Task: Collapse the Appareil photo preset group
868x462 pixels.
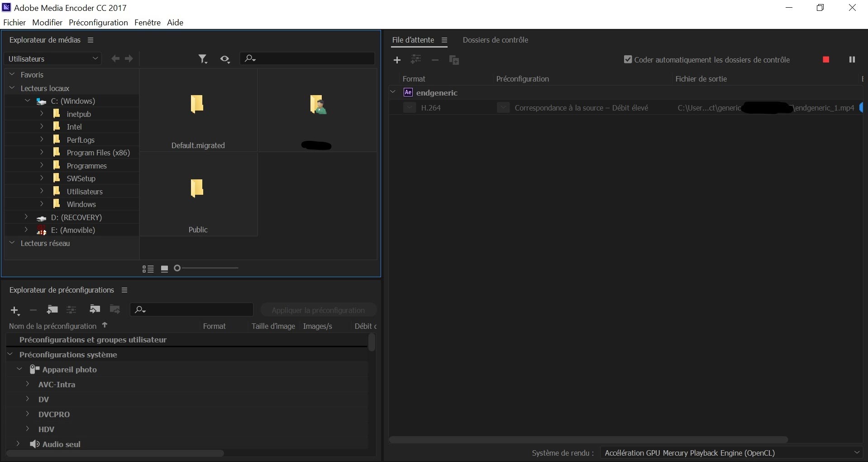Action: coord(19,369)
